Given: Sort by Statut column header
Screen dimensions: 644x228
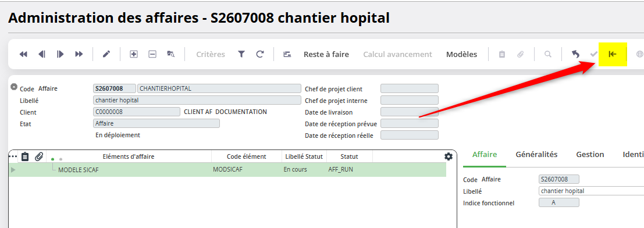Looking at the screenshot, I should [350, 156].
